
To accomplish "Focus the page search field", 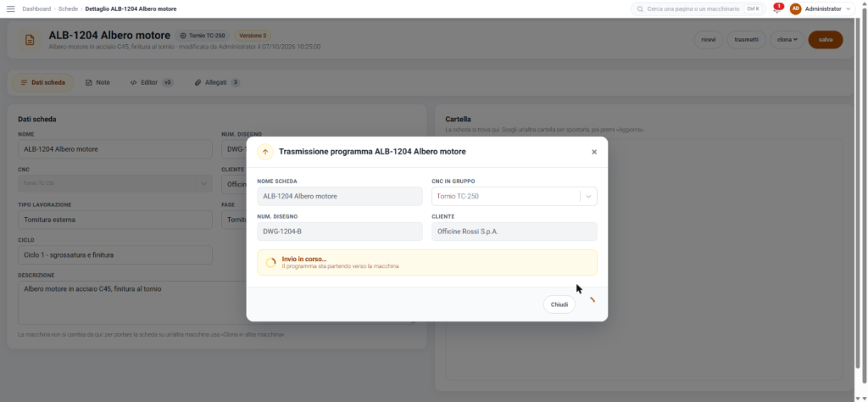I will [698, 8].
